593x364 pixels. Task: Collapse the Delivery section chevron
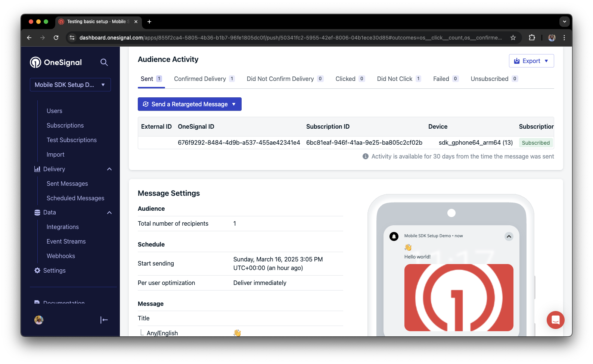tap(109, 169)
